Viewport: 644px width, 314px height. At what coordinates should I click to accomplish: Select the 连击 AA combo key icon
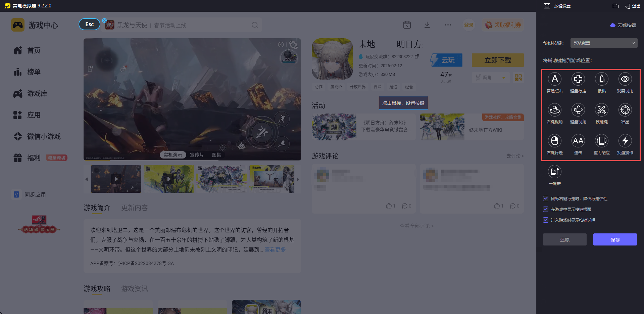(578, 141)
